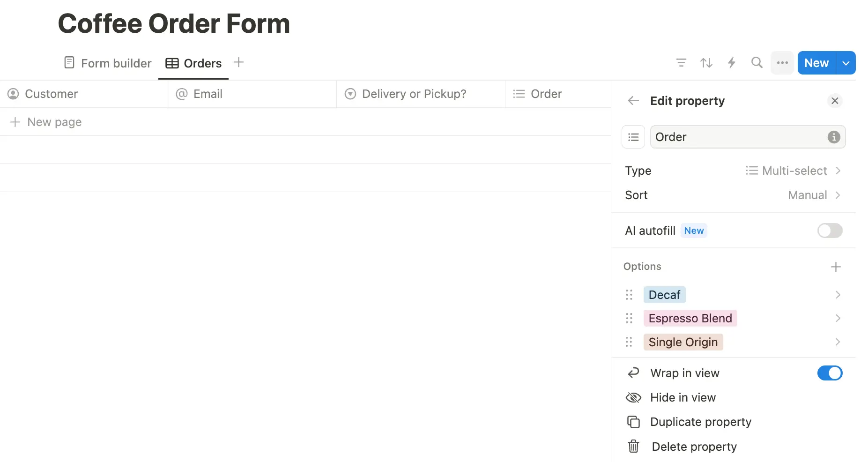Add a new view with the plus icon
This screenshot has height=462, width=868.
tap(238, 62)
